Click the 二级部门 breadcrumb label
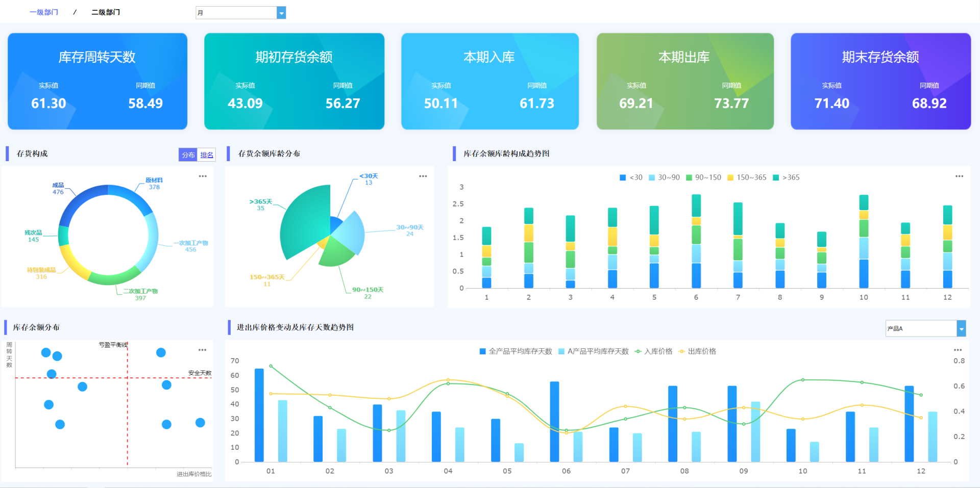 105,12
